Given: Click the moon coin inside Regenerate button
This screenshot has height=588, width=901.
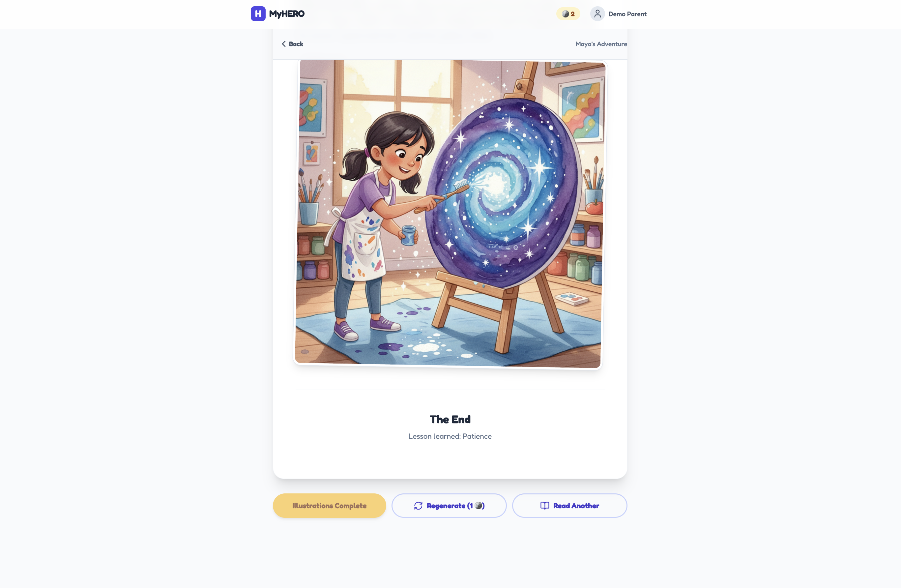Looking at the screenshot, I should tap(479, 506).
